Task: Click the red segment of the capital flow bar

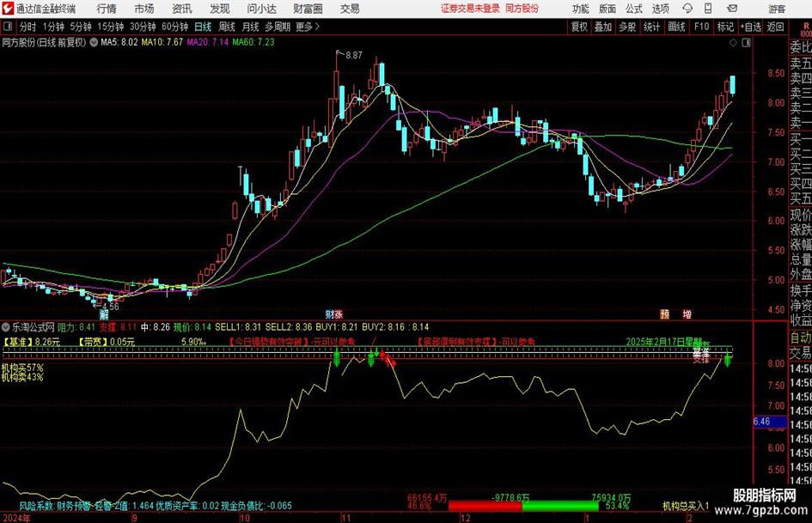Action: (485, 506)
